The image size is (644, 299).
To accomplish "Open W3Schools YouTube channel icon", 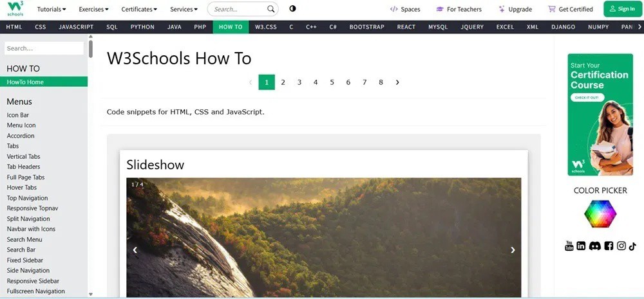I will click(x=569, y=246).
